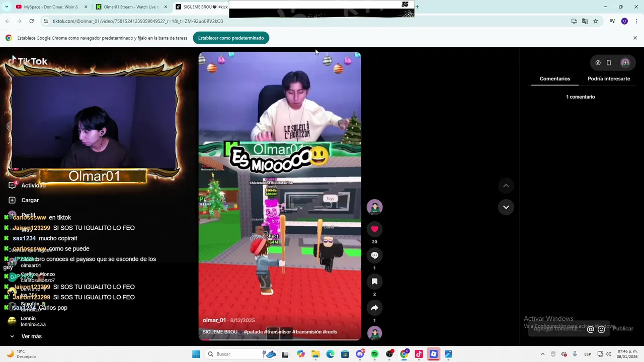
Task: Bookmark the video with favorites icon
Action: (374, 282)
